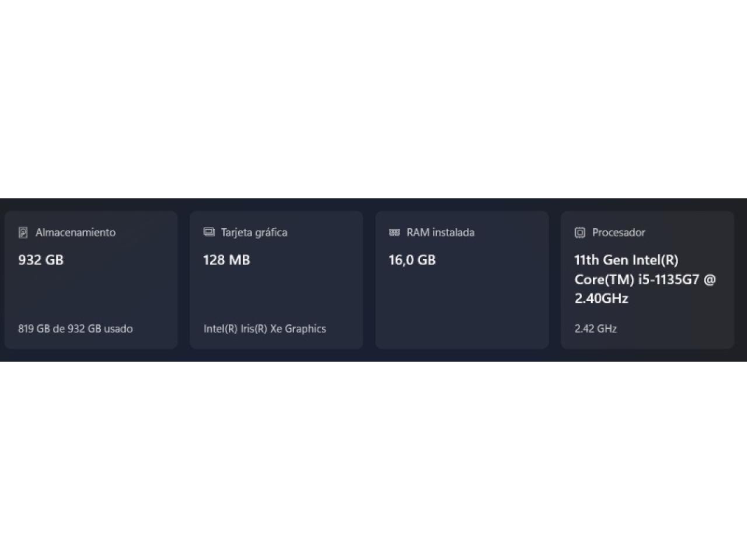Click the graphics card icon beside Tarjeta gráfica

(x=209, y=232)
